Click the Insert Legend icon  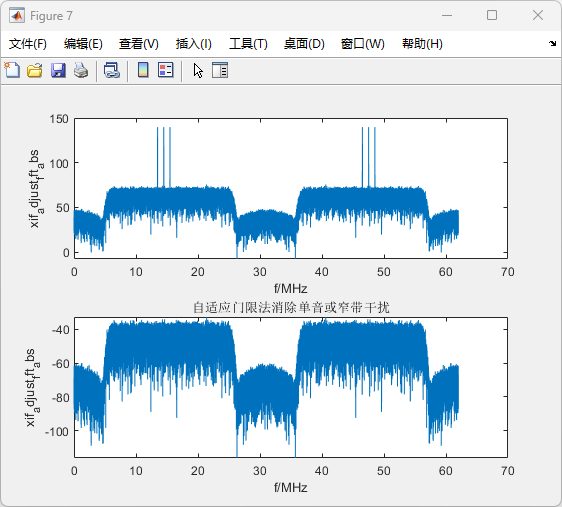pos(166,70)
